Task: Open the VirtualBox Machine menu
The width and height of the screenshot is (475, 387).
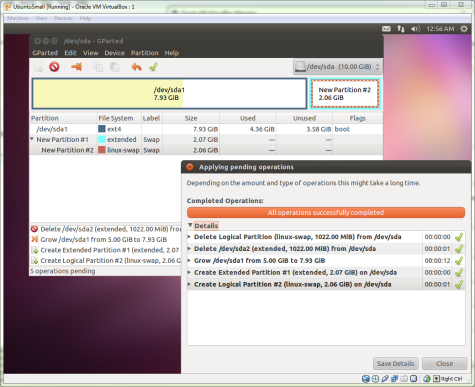Action: coord(18,18)
